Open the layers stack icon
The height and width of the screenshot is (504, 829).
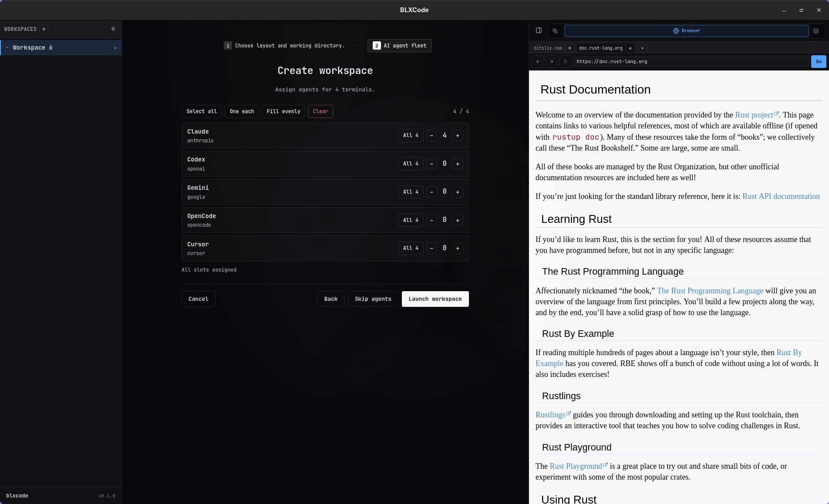[x=816, y=31]
